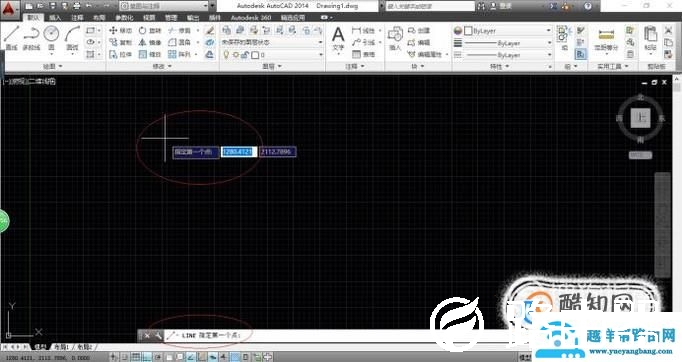
Task: Toggle the layer freeze sun icon
Action: 236,55
